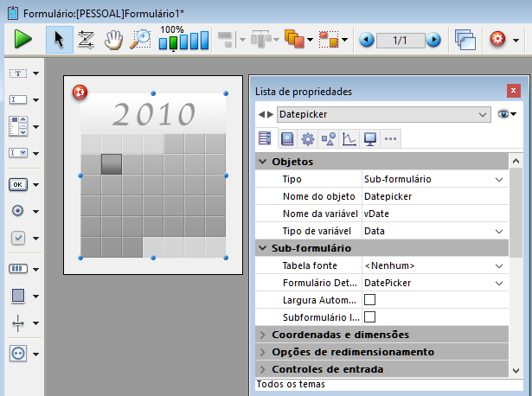Select the magnifier zoom tool
This screenshot has height=396, width=532.
tap(140, 39)
